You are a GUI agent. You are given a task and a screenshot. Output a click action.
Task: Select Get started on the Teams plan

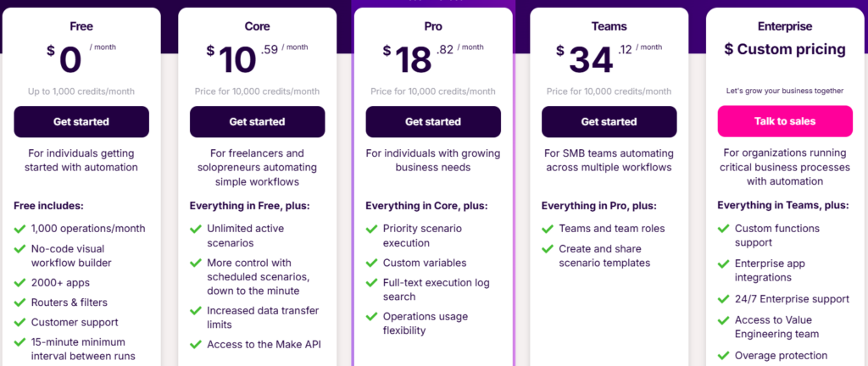coord(609,122)
